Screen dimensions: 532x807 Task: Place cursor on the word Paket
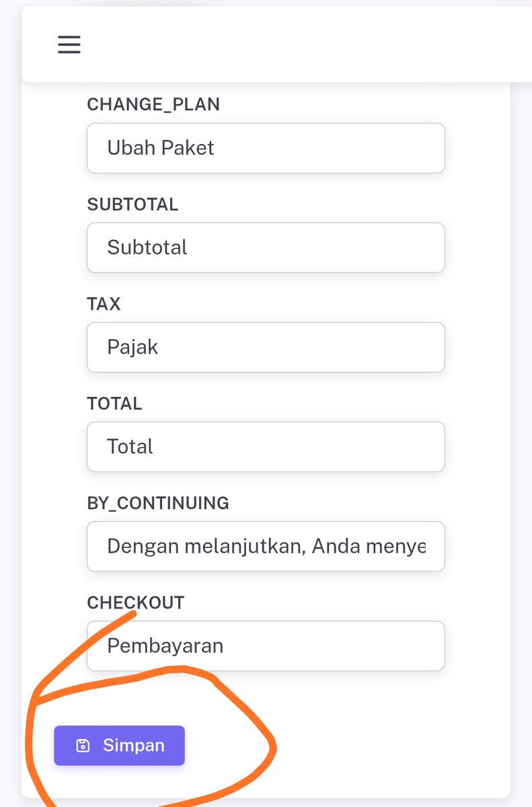[189, 147]
